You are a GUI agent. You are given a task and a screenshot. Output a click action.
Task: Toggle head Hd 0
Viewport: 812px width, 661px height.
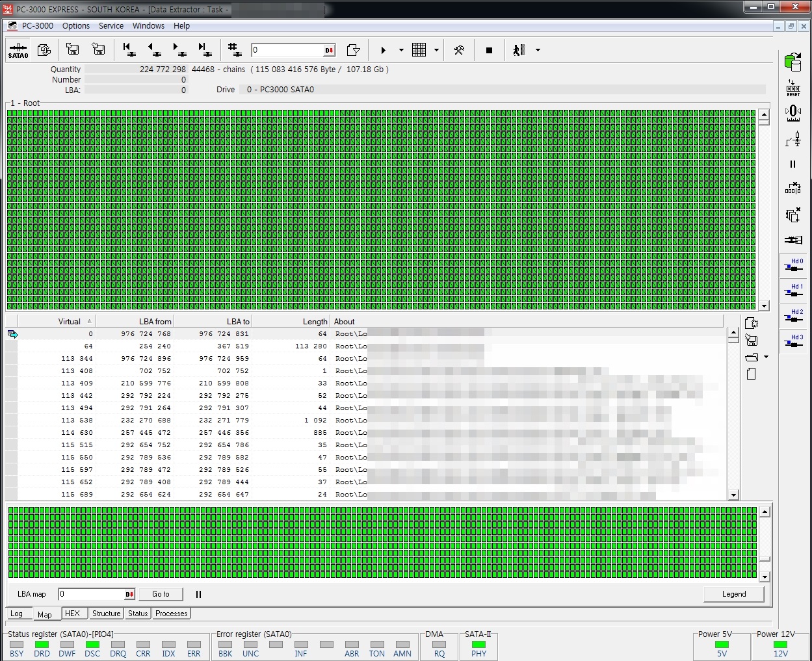coord(793,265)
